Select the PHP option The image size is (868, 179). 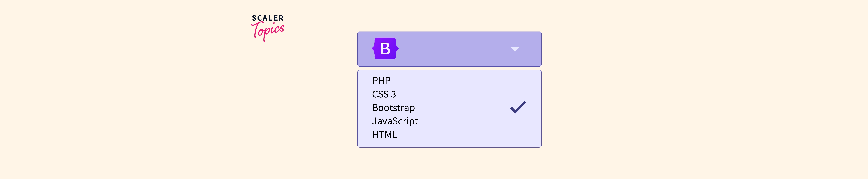pyautogui.click(x=381, y=81)
